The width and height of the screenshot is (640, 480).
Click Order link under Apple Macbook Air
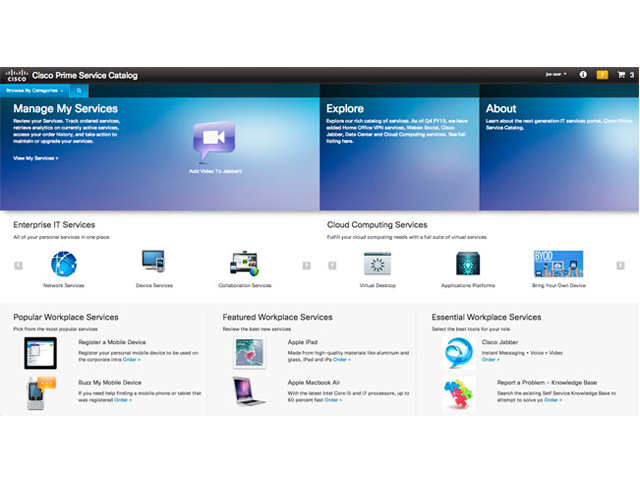(333, 400)
